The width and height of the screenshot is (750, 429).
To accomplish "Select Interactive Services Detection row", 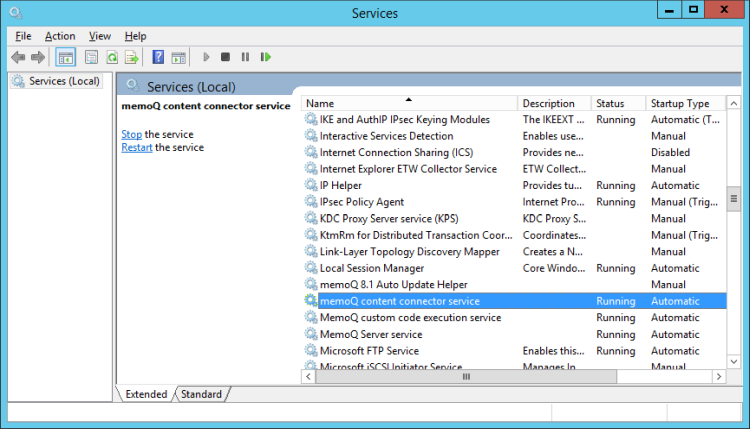I will point(514,136).
